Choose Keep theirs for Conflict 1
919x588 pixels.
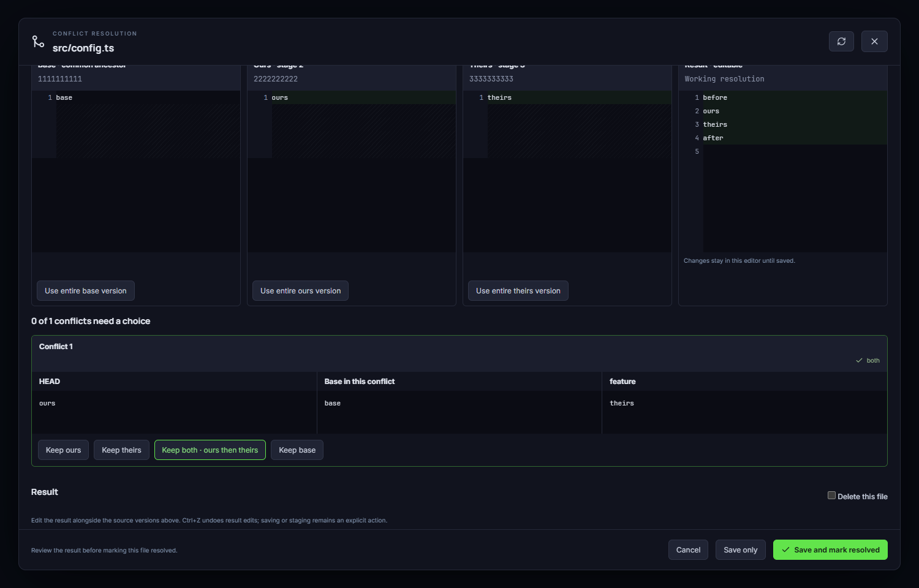pos(121,450)
